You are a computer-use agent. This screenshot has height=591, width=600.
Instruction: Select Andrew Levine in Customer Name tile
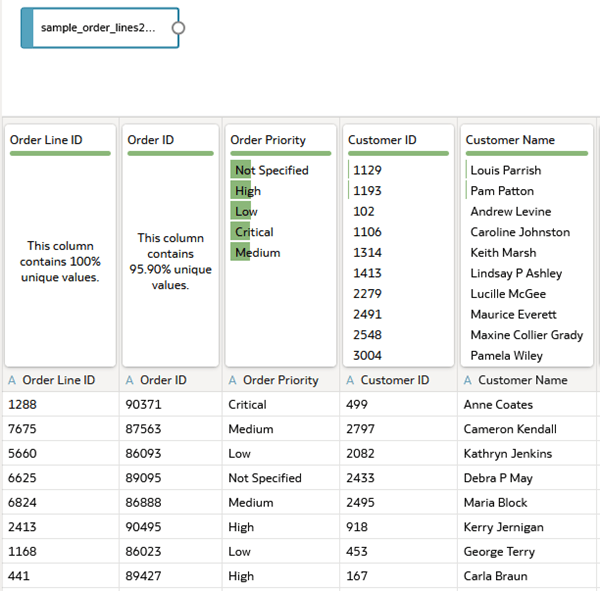510,211
